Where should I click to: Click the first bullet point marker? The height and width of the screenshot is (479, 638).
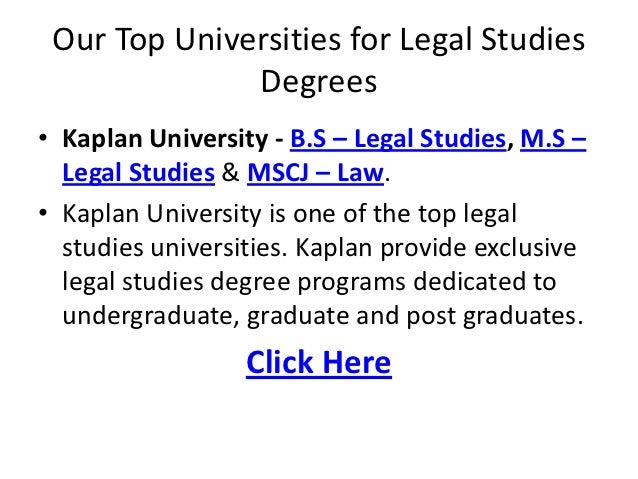(43, 138)
